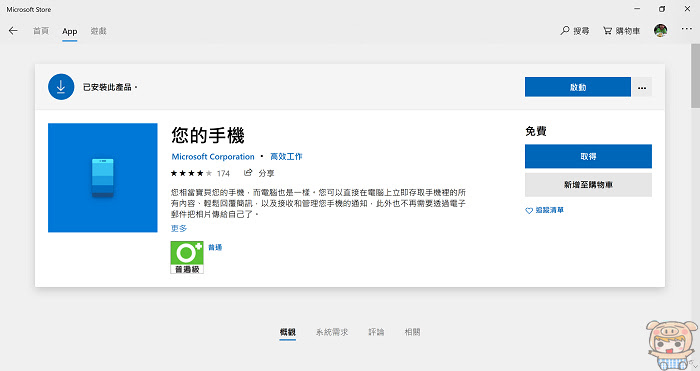Click the star rating 174
This screenshot has width=700, height=371.
[200, 173]
